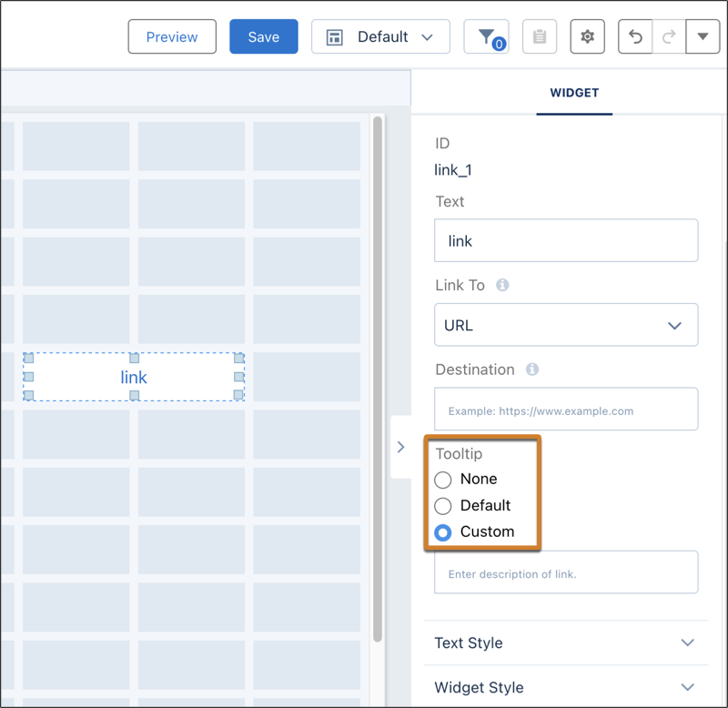
Task: Open the more actions arrow menu
Action: (x=703, y=36)
